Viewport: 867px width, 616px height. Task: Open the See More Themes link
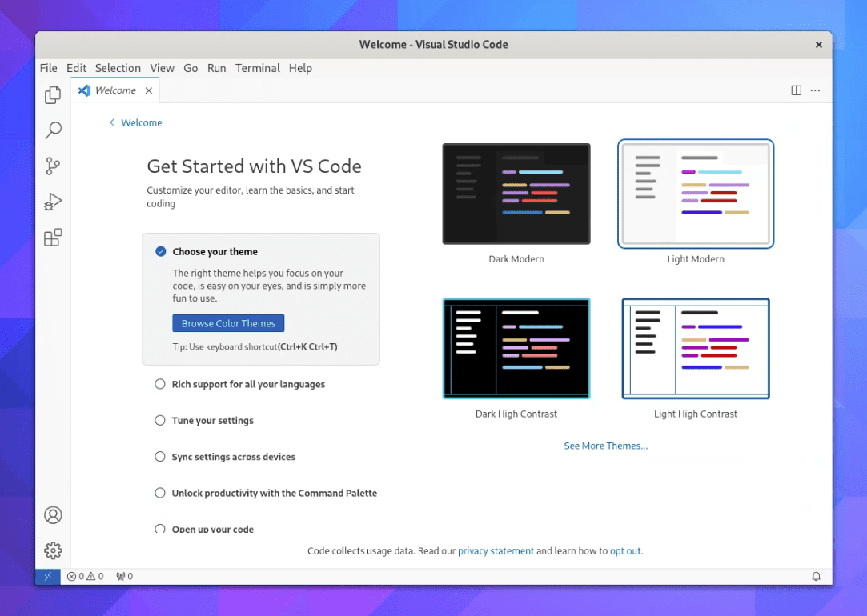coord(606,446)
